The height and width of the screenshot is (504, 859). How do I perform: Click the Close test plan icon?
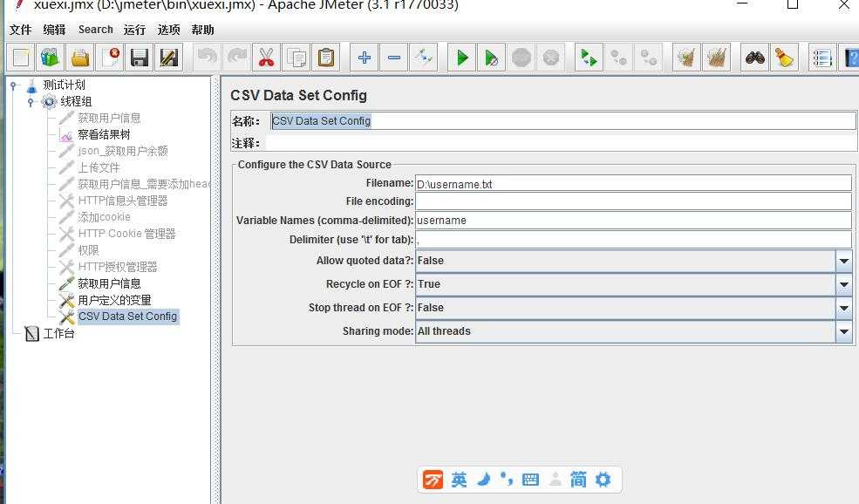pos(110,58)
